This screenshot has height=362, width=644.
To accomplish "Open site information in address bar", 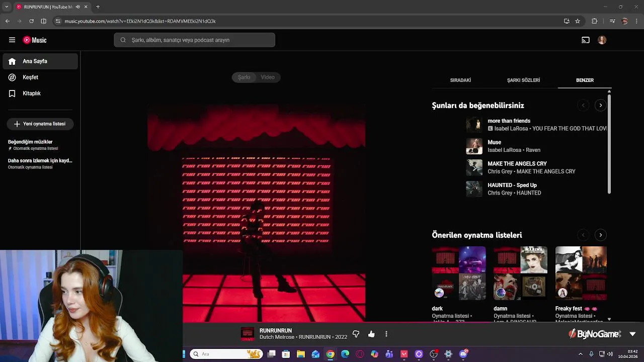I will click(58, 21).
